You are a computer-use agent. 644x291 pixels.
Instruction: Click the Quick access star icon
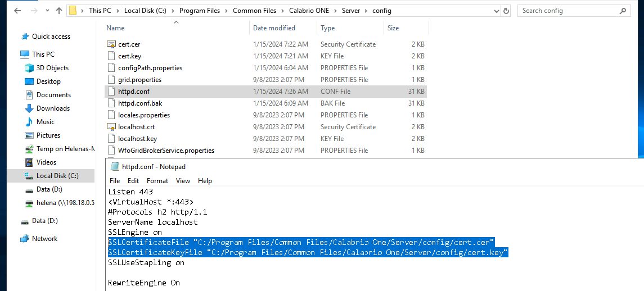click(25, 37)
